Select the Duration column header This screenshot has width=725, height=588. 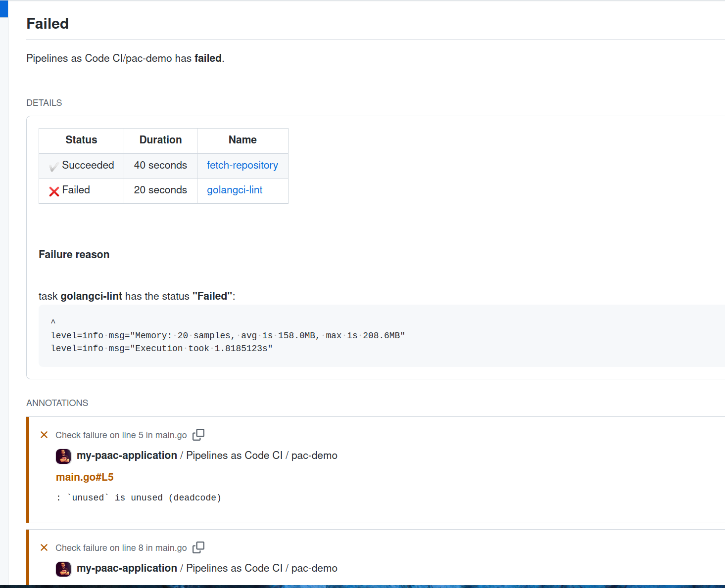(x=160, y=140)
